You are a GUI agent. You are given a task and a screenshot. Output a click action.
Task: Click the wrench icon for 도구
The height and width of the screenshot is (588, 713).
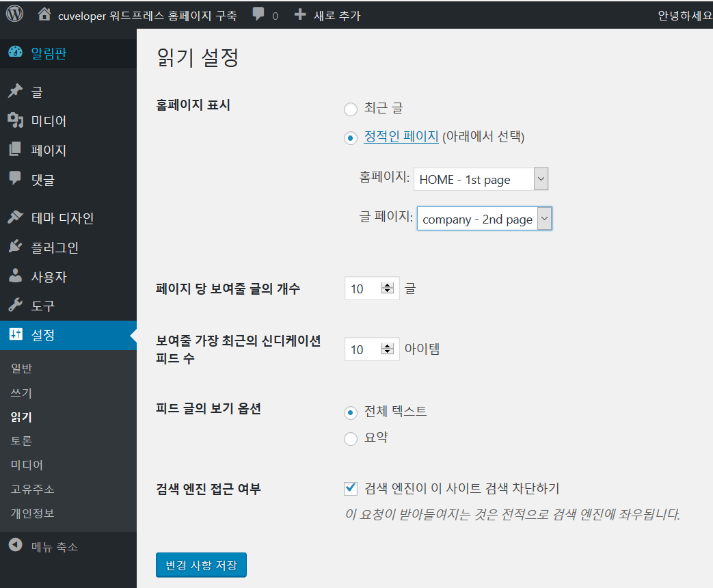tap(16, 305)
